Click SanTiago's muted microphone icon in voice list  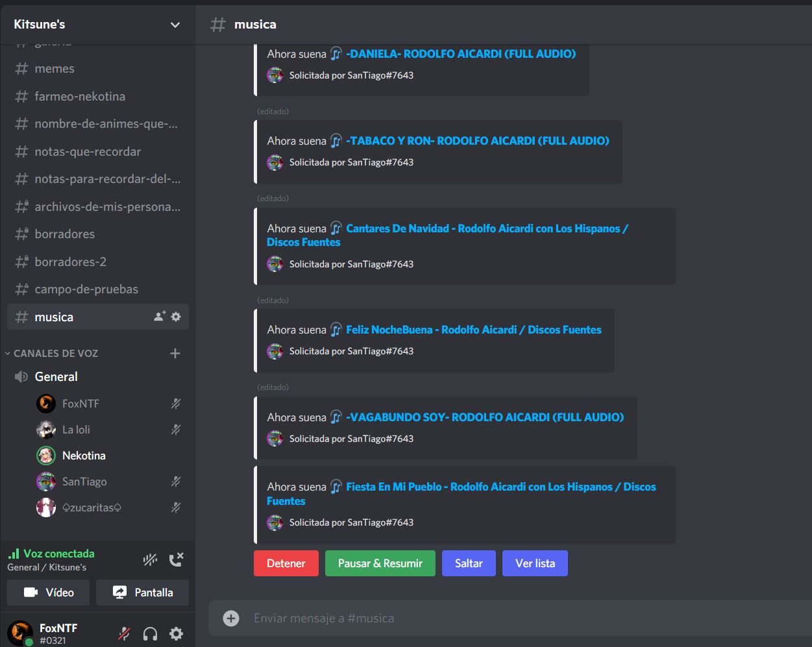click(175, 482)
